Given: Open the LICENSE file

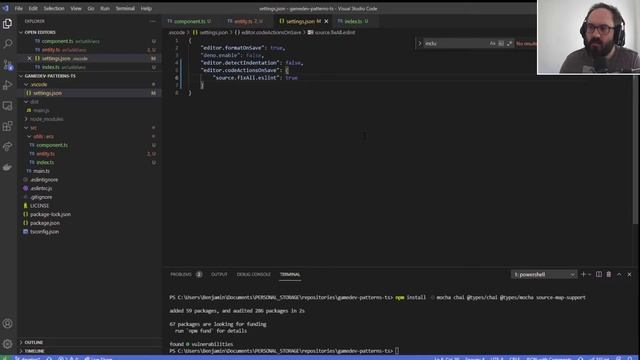Looking at the screenshot, I should pyautogui.click(x=39, y=206).
